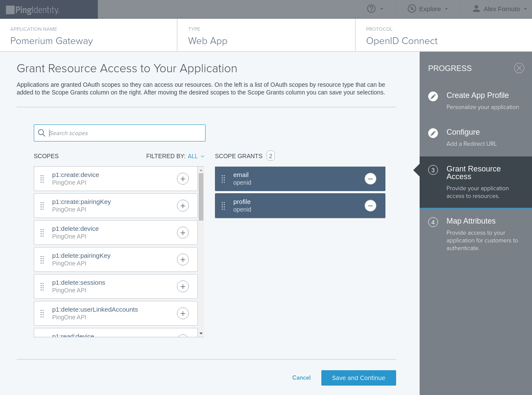This screenshot has height=395, width=532.
Task: Click Save and Continue button
Action: (x=359, y=378)
